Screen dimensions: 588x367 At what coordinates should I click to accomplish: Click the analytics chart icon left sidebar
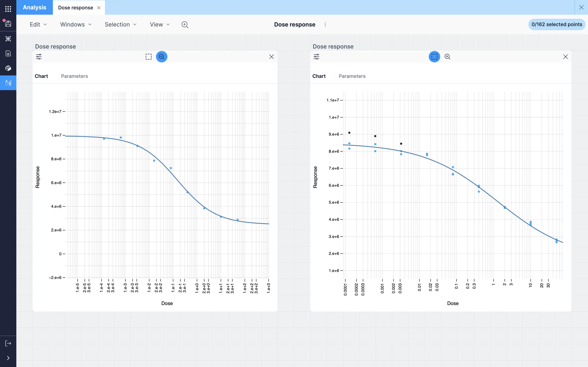coord(8,83)
